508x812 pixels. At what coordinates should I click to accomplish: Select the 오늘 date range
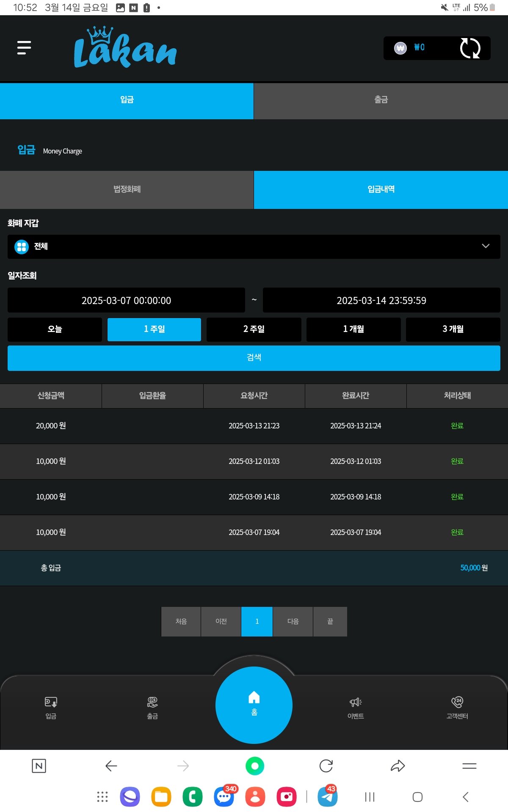pos(55,329)
